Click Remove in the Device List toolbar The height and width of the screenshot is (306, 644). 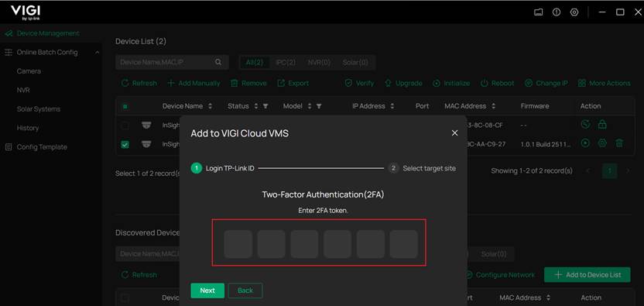[x=248, y=83]
